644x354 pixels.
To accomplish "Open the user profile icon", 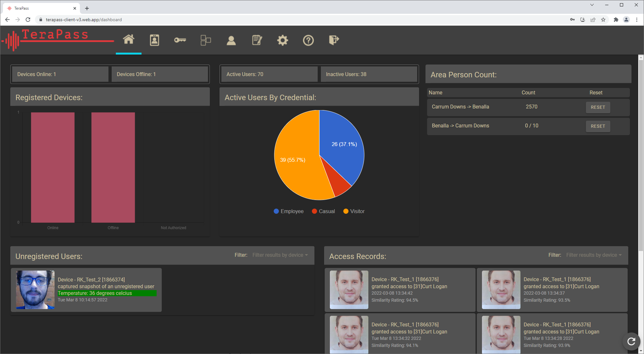I will [x=231, y=40].
